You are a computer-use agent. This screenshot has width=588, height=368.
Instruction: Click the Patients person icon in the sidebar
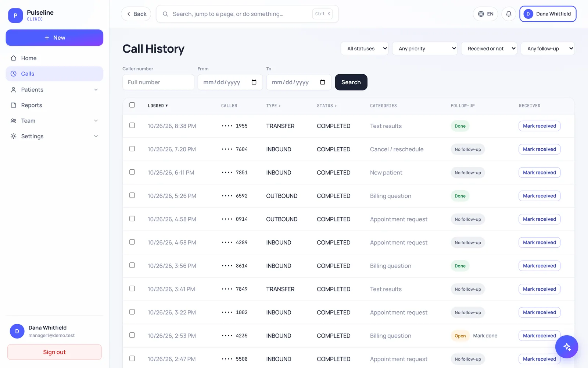[x=14, y=90]
